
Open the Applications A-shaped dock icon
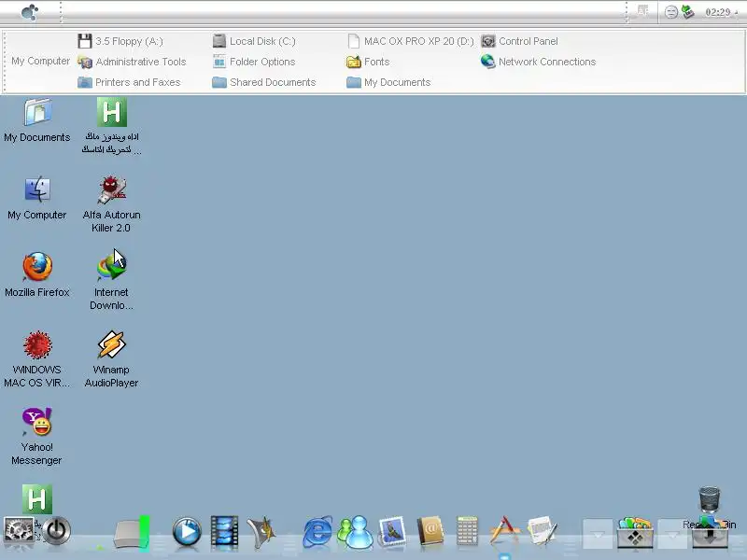tap(504, 531)
